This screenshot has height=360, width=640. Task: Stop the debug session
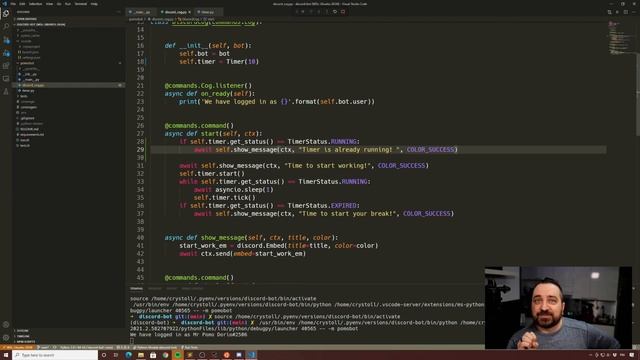[x=343, y=11]
